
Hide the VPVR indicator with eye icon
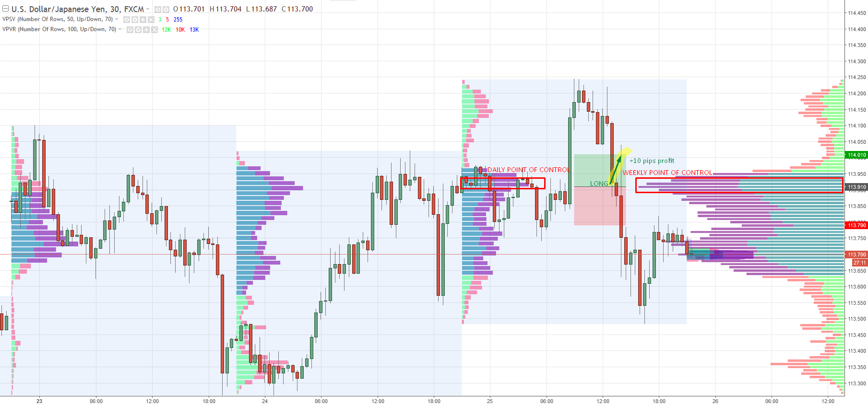click(x=130, y=30)
